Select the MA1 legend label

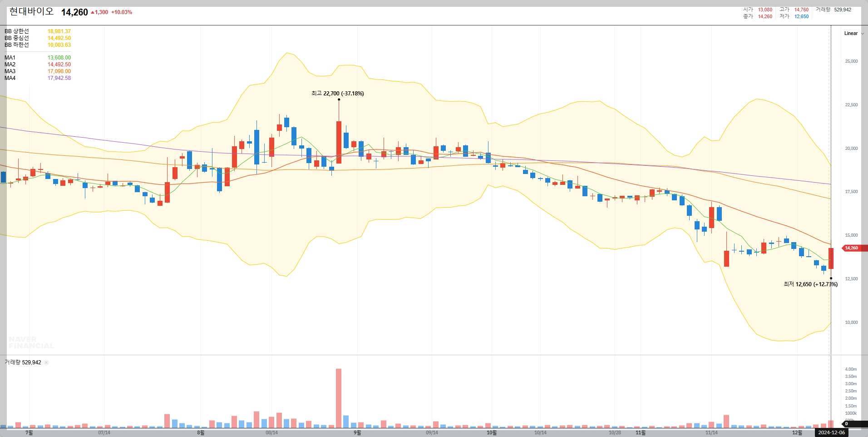(10, 58)
